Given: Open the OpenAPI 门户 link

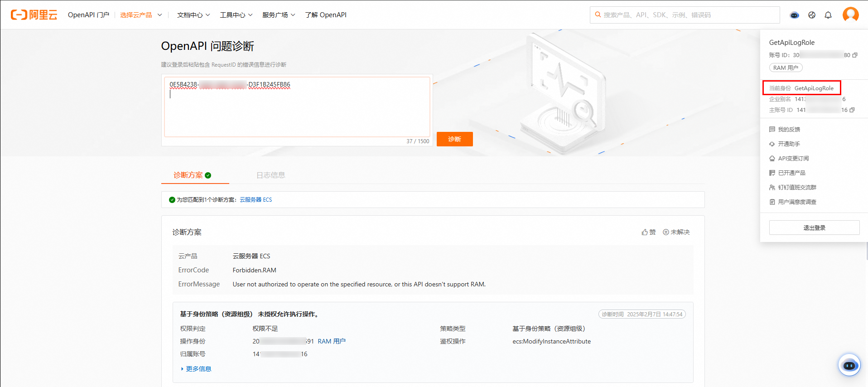Looking at the screenshot, I should click(88, 15).
